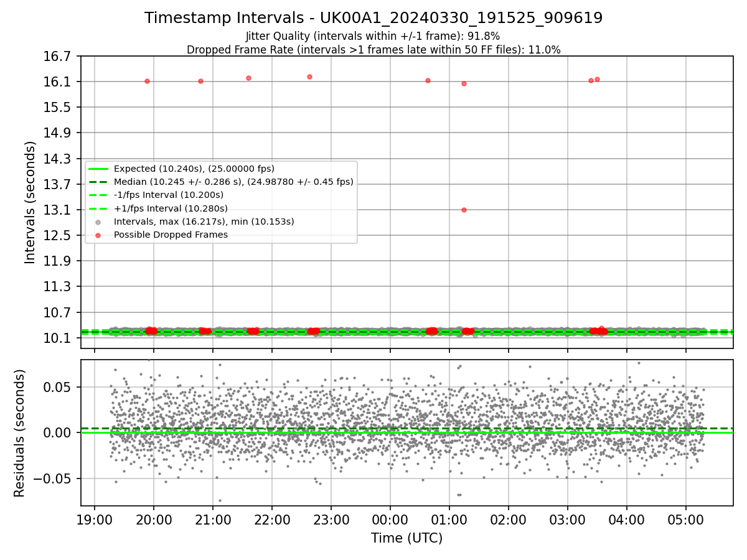Click legend entry 'Expected (10.240s), (25.00000 fps)'
Image resolution: width=747 pixels, height=560 pixels.
pos(194,169)
